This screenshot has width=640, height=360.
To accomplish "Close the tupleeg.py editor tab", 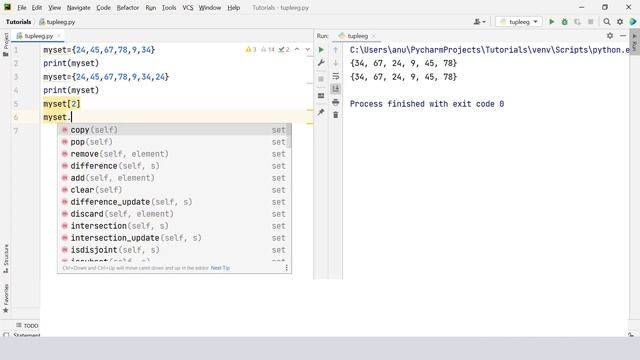I will (59, 36).
